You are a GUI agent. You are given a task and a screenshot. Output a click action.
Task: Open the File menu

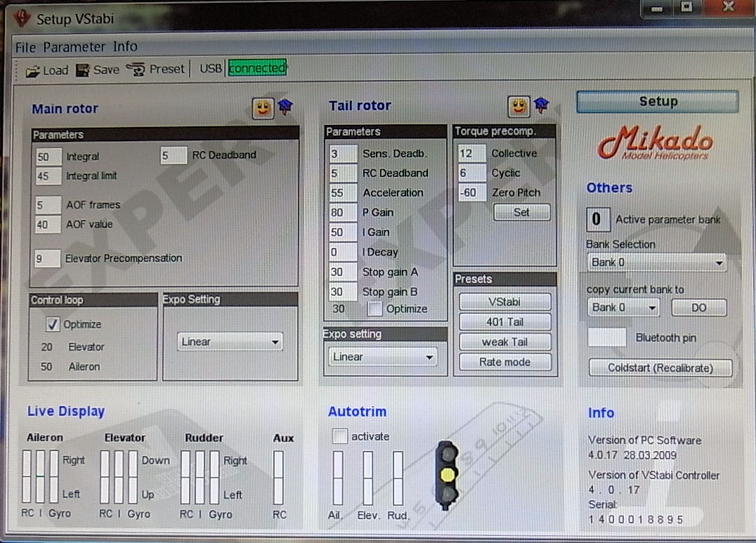(x=25, y=47)
